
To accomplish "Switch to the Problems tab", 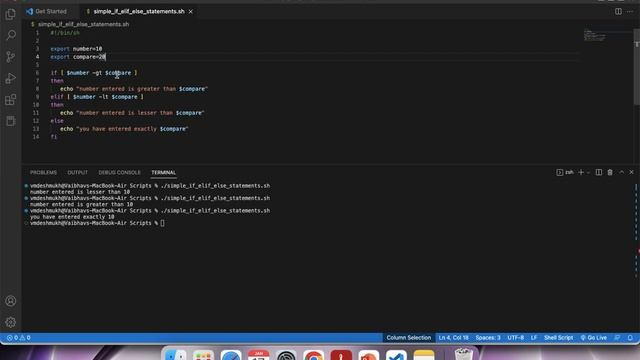I will pyautogui.click(x=43, y=172).
